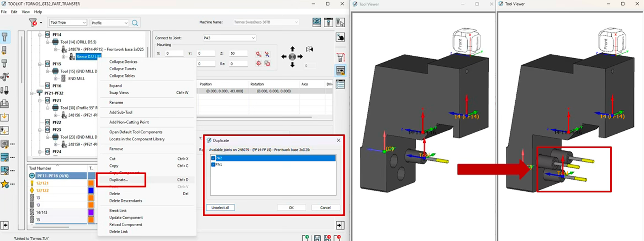The width and height of the screenshot is (644, 241).
Task: Click the view cube in the right Tool Viewer
Action: (612, 41)
